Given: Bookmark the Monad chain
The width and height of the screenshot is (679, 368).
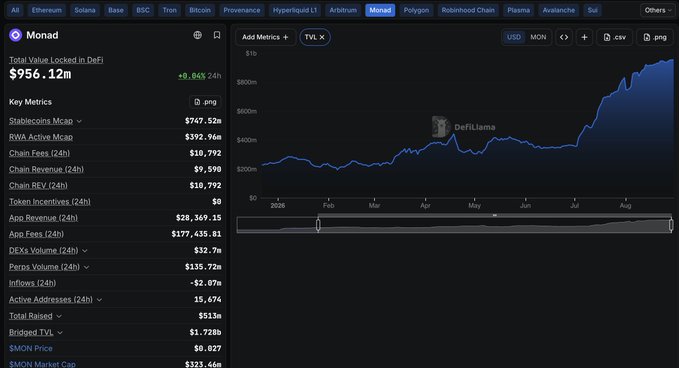Looking at the screenshot, I should (x=217, y=35).
